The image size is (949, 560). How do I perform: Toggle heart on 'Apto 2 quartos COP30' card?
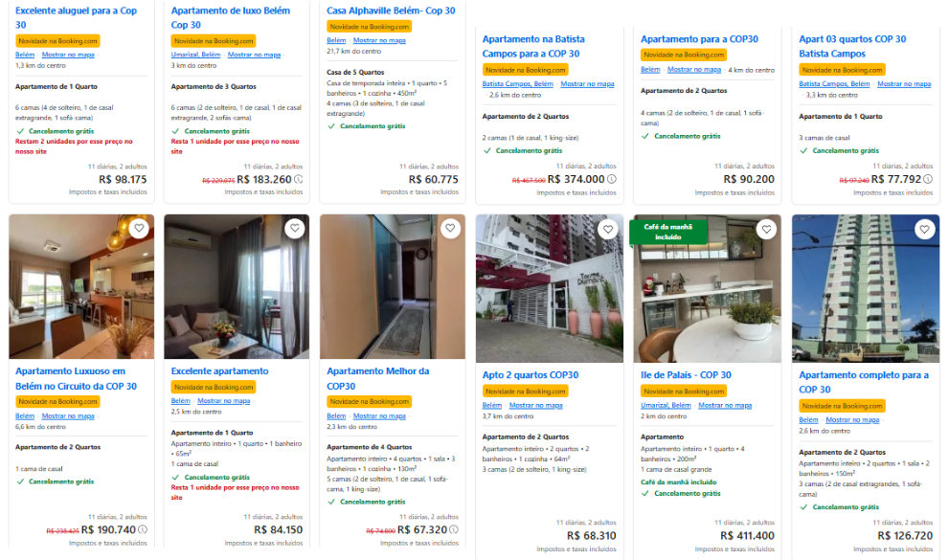click(x=607, y=229)
